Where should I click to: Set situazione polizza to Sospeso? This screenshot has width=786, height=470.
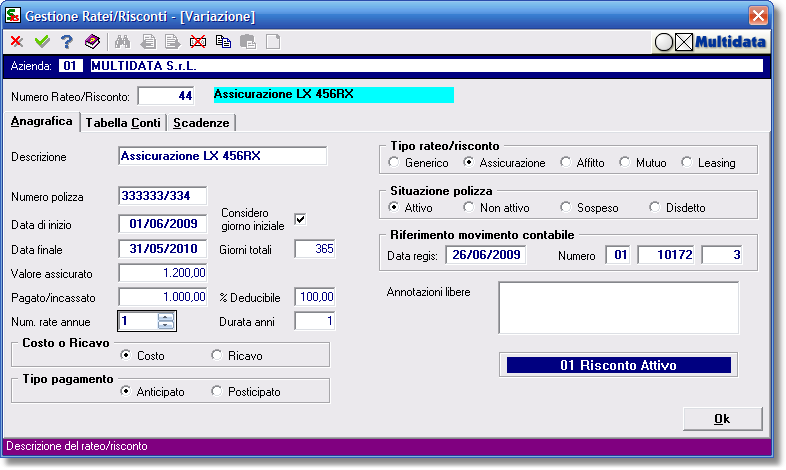point(565,207)
